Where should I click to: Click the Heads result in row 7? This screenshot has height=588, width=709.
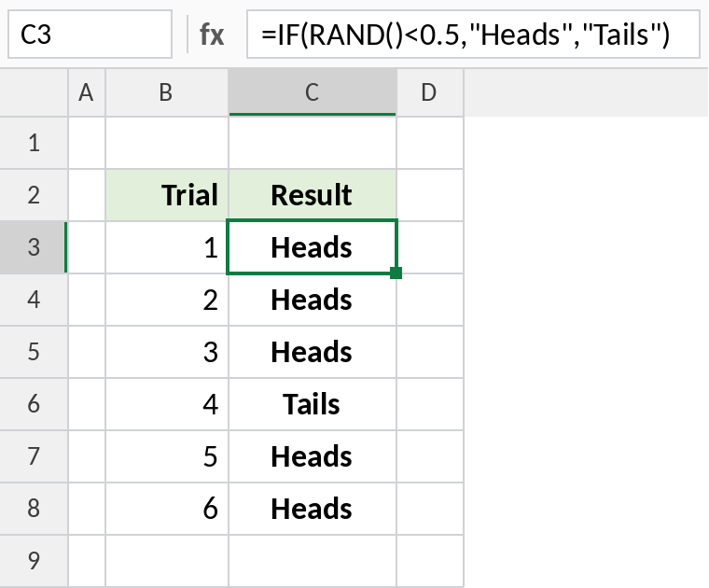click(x=313, y=456)
